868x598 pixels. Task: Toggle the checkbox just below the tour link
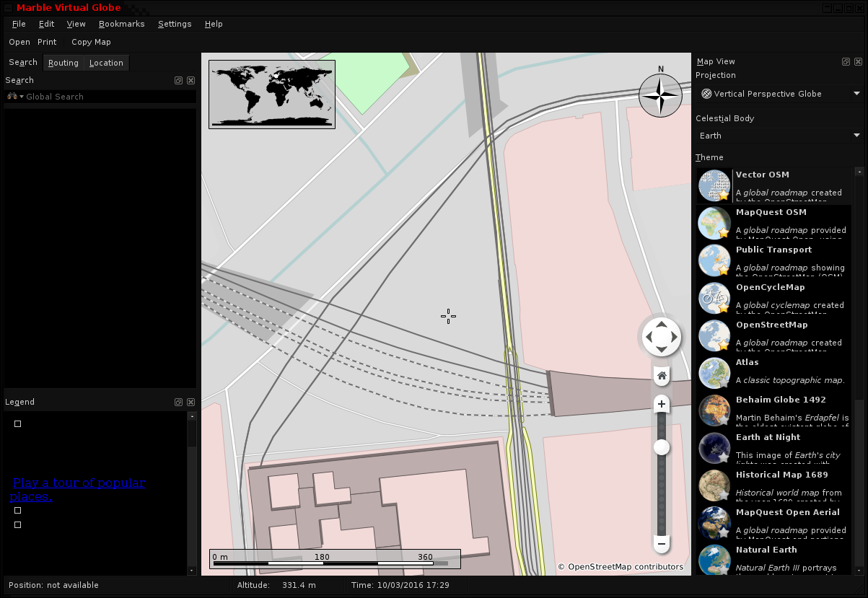click(18, 511)
